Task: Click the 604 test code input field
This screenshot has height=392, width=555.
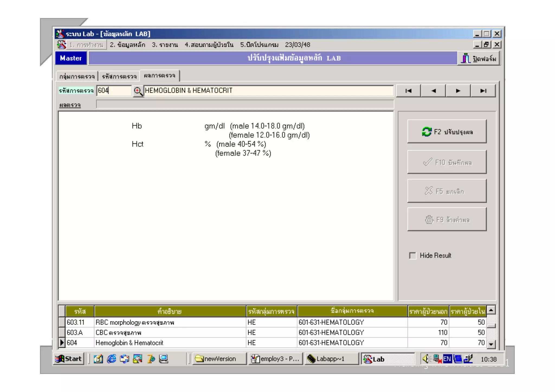Action: [114, 90]
